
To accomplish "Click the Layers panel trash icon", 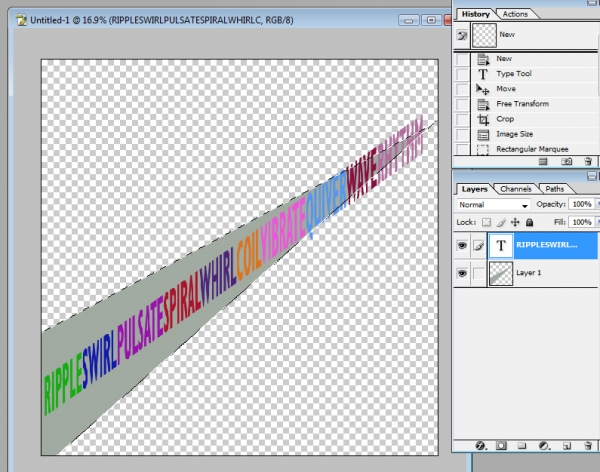I will (588, 446).
